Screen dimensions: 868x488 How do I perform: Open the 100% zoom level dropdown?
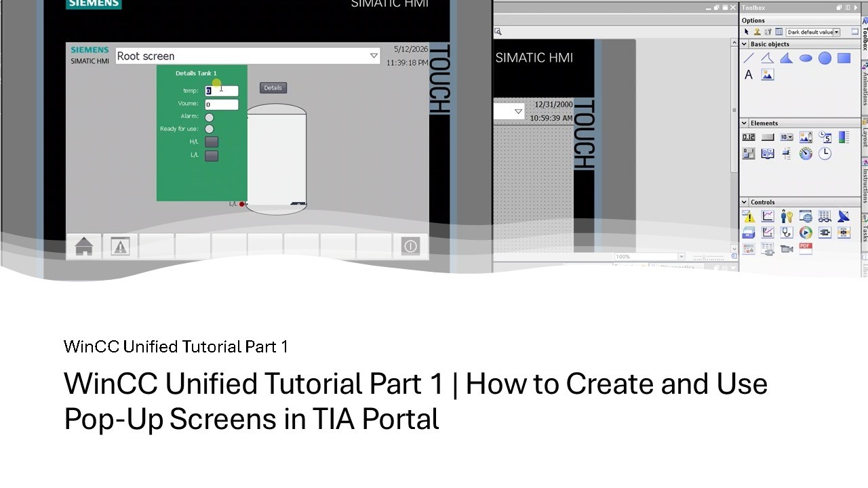pos(682,257)
